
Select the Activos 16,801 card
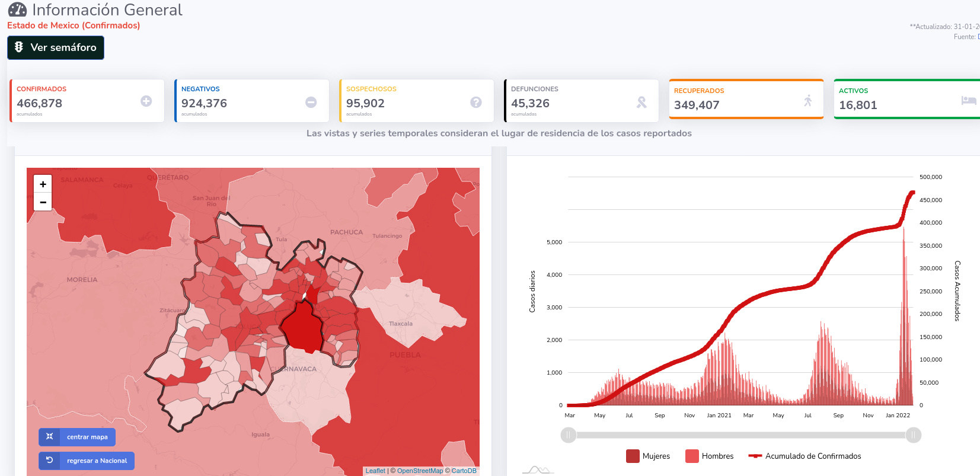(x=907, y=99)
